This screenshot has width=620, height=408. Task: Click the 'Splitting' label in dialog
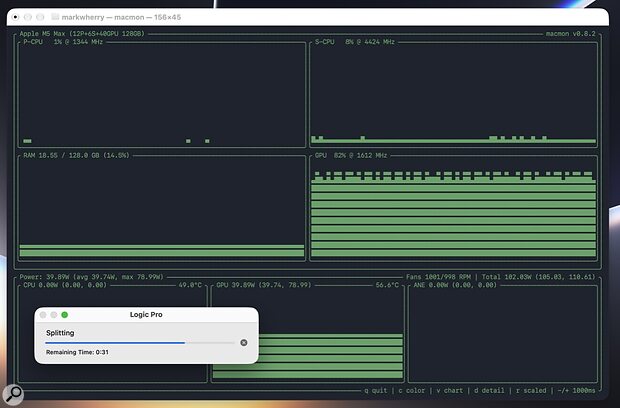tap(60, 333)
